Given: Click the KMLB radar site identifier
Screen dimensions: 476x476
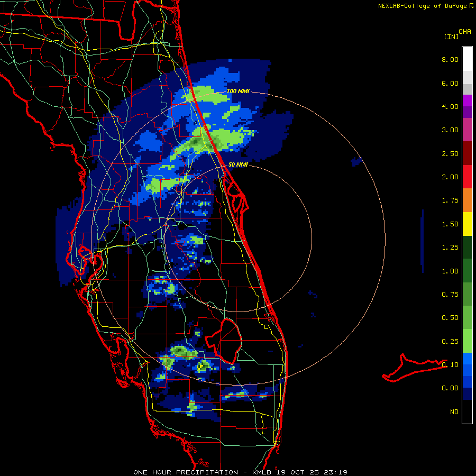Looking at the screenshot, I should click(262, 472).
